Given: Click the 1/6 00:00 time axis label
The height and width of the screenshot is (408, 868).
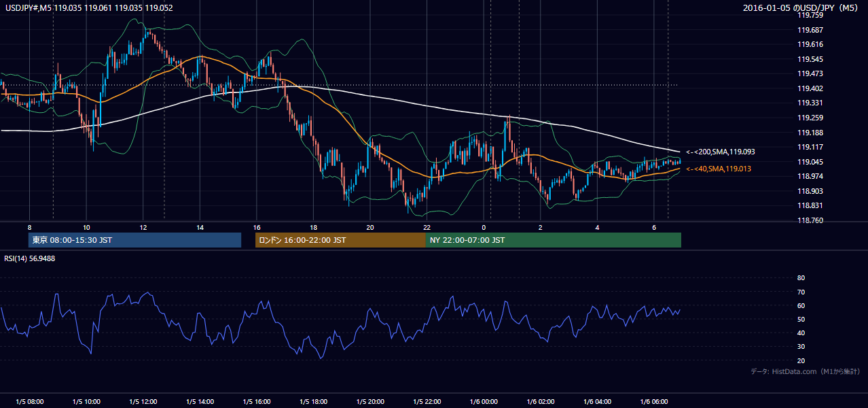Looking at the screenshot, I should pos(484,402).
